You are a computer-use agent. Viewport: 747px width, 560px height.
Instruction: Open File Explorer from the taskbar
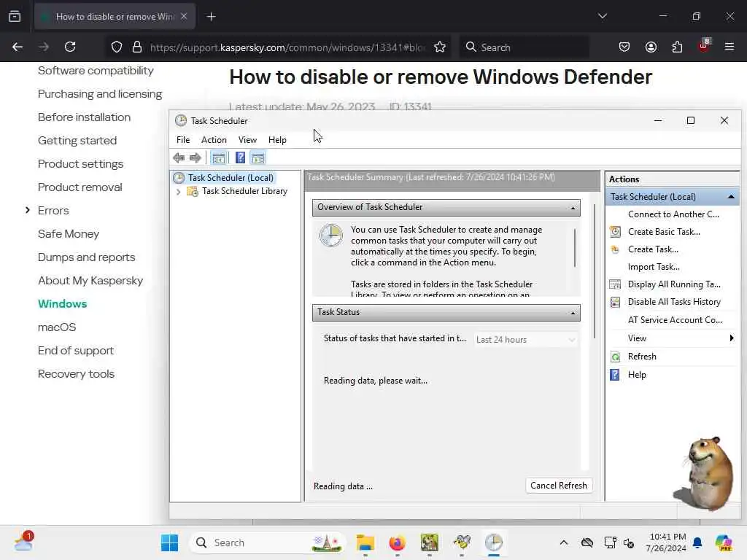tap(365, 542)
